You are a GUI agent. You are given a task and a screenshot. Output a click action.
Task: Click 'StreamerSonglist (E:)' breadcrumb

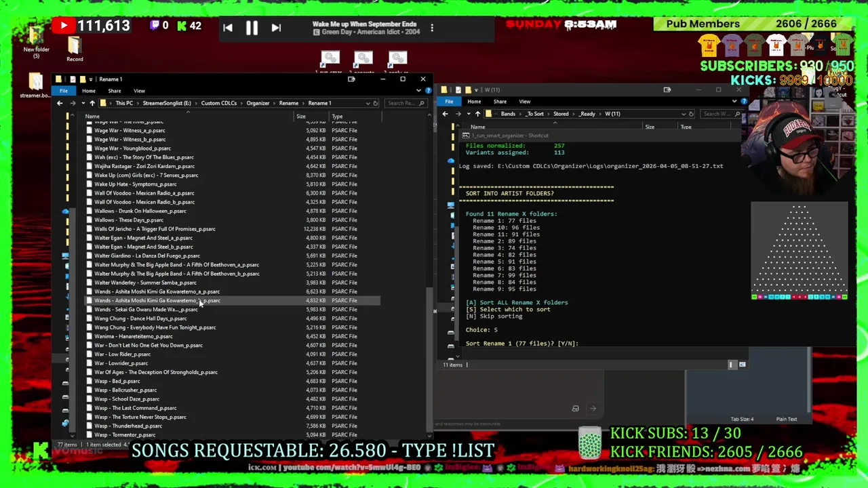(167, 103)
